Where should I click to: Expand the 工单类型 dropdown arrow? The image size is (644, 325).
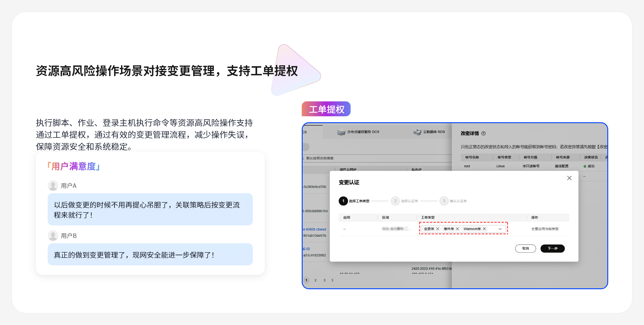(500, 229)
